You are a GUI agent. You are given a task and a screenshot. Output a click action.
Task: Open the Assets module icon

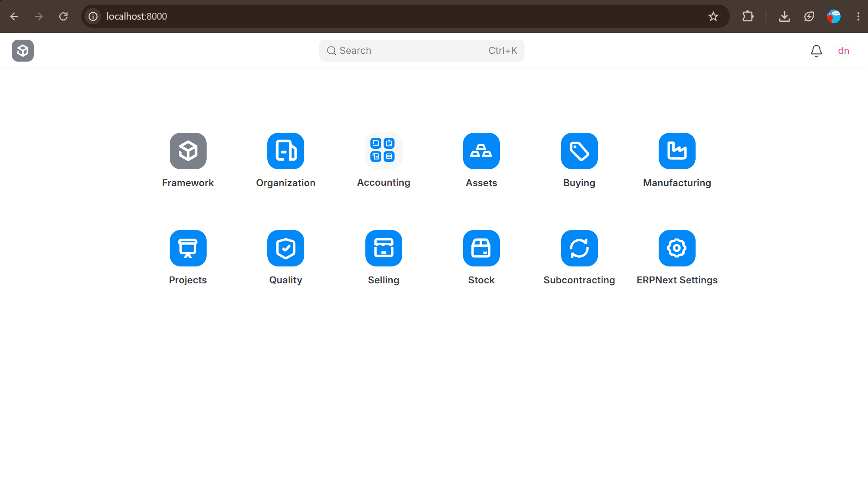pyautogui.click(x=481, y=151)
